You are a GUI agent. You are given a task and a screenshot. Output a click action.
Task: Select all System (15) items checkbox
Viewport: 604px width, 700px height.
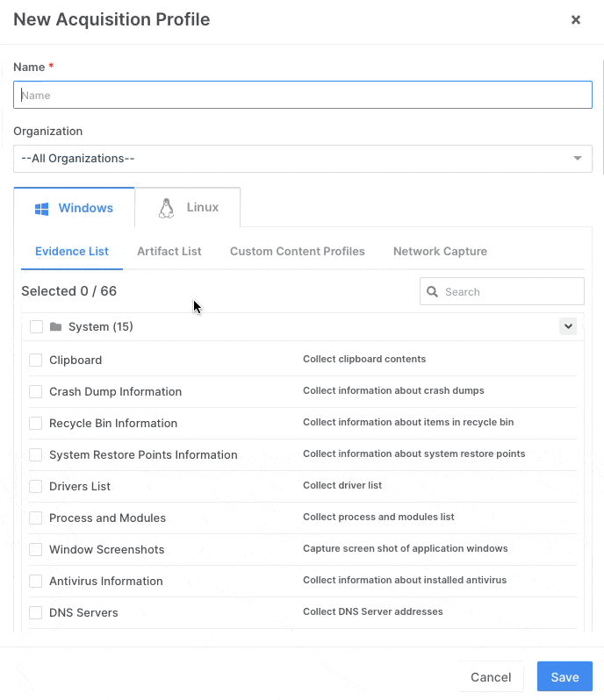36,327
